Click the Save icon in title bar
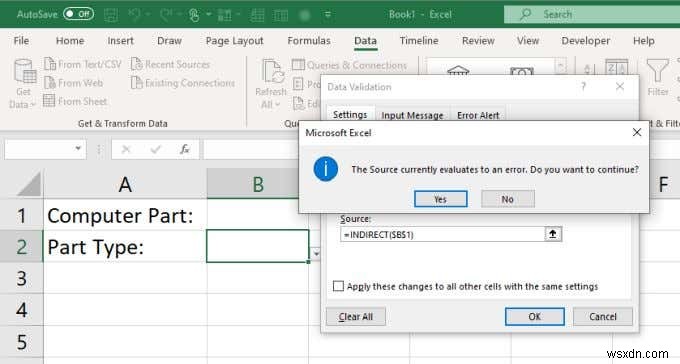Viewport: 680px width, 364px height. tap(111, 15)
